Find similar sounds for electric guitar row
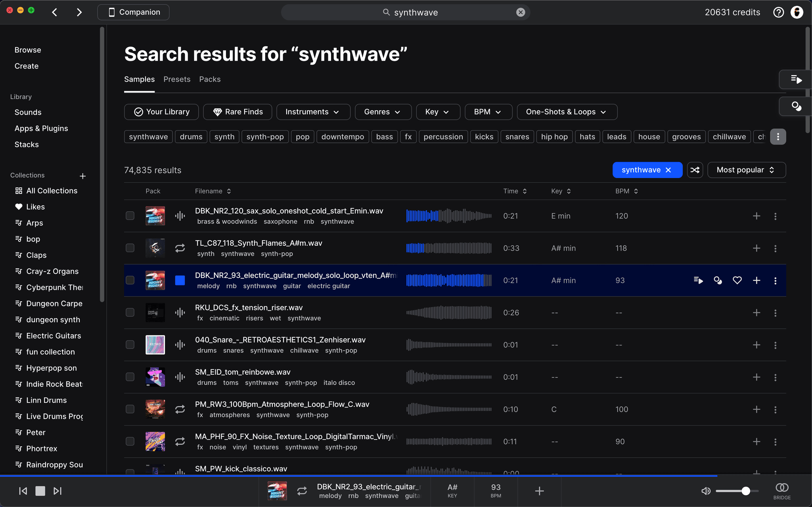The height and width of the screenshot is (507, 812). pos(718,280)
